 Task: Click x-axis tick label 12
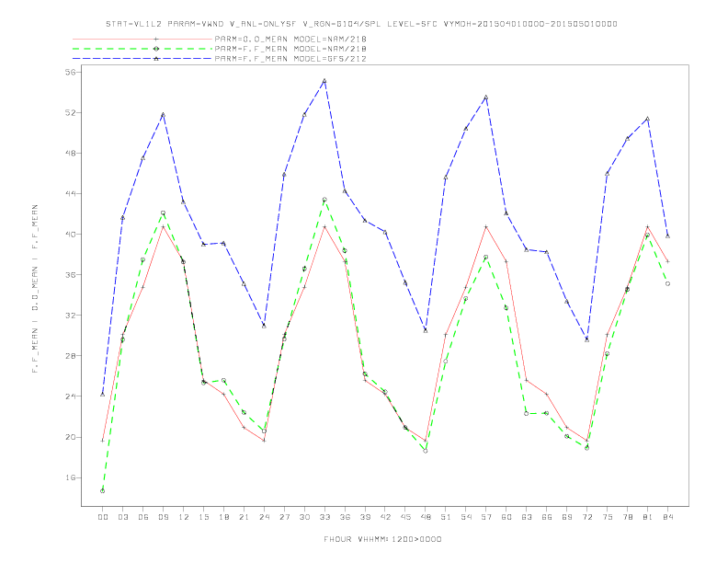[x=184, y=517]
